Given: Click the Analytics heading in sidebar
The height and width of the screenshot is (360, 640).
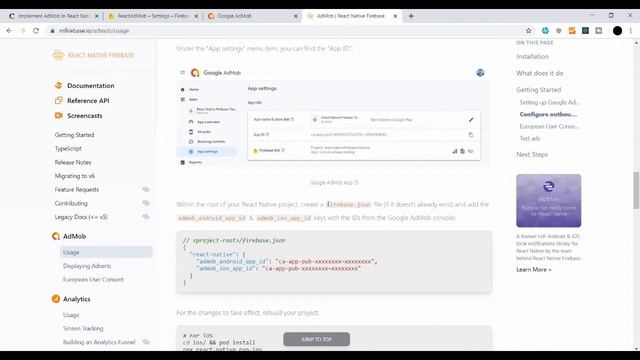Looking at the screenshot, I should [x=76, y=299].
